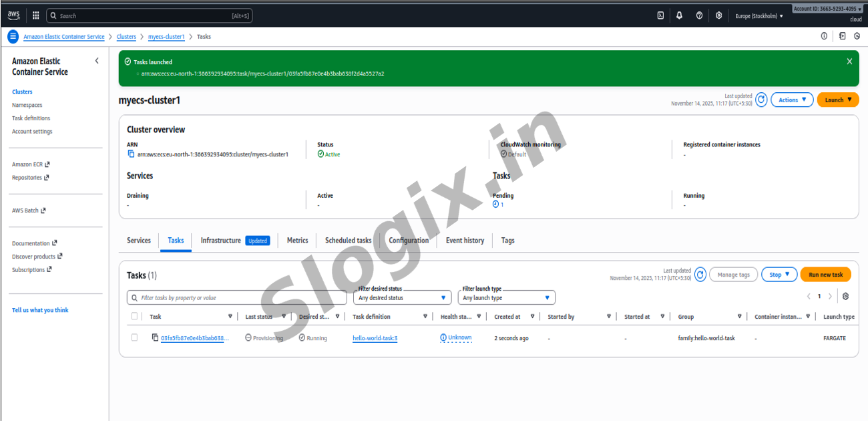The width and height of the screenshot is (868, 421).
Task: Open the Europe (Stockholm) region selector
Action: click(759, 15)
